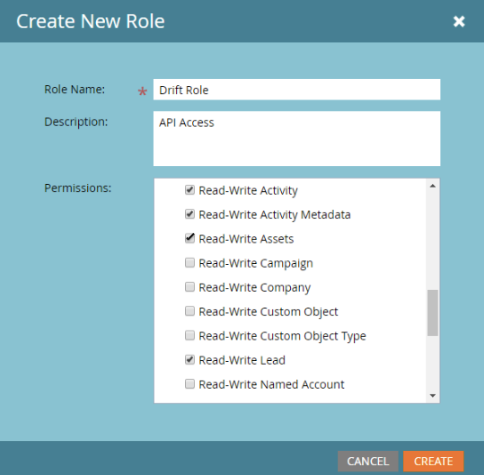Click the permissions list scroll up arrow
The width and height of the screenshot is (484, 475).
[x=433, y=186]
